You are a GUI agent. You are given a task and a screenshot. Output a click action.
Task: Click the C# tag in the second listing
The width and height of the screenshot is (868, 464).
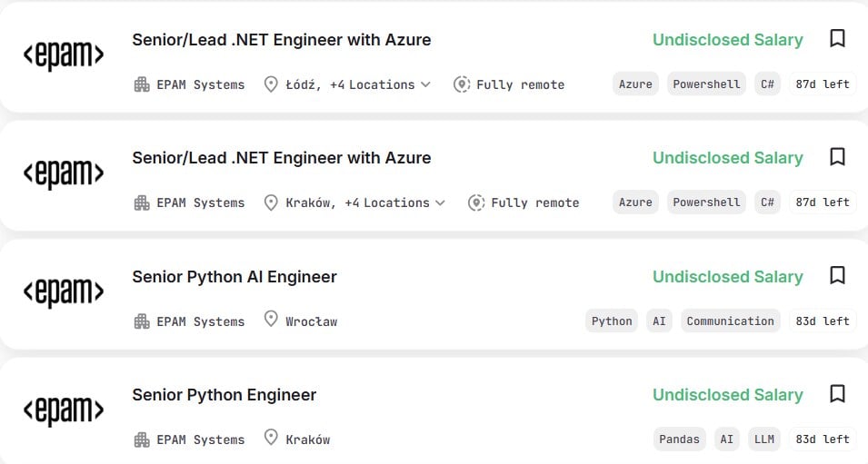tap(767, 202)
